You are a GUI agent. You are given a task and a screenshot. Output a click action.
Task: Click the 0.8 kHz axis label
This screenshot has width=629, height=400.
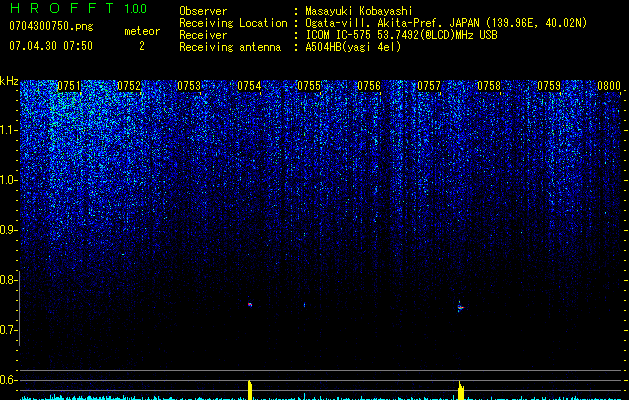[x=8, y=280]
